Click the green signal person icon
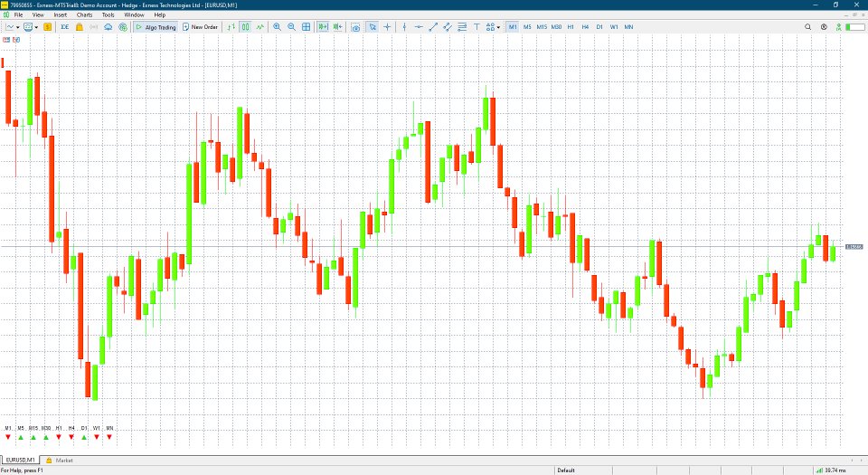This screenshot has height=475, width=868. [839, 26]
